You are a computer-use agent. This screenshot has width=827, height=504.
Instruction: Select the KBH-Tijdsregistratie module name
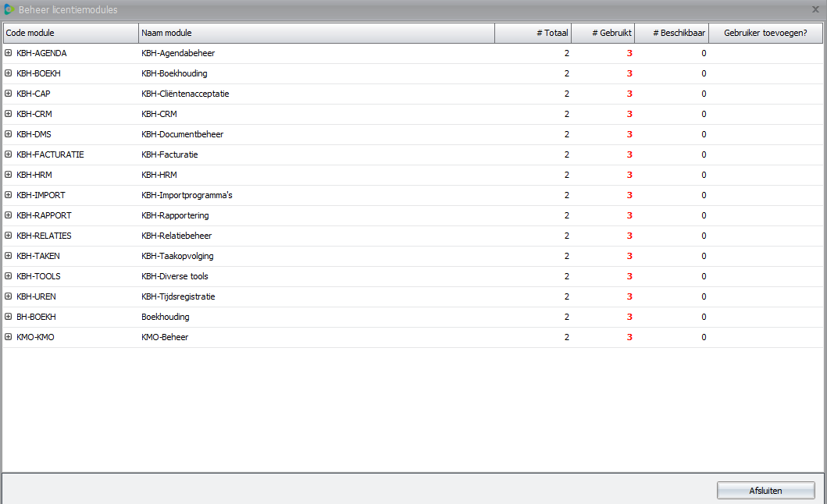(x=178, y=296)
